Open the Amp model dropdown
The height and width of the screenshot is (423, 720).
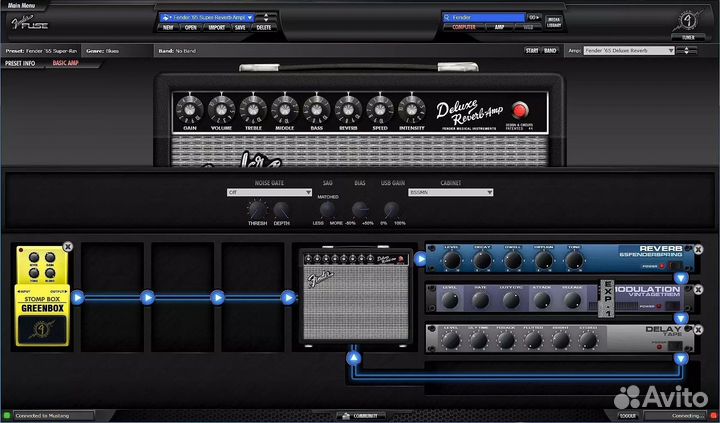coord(629,51)
